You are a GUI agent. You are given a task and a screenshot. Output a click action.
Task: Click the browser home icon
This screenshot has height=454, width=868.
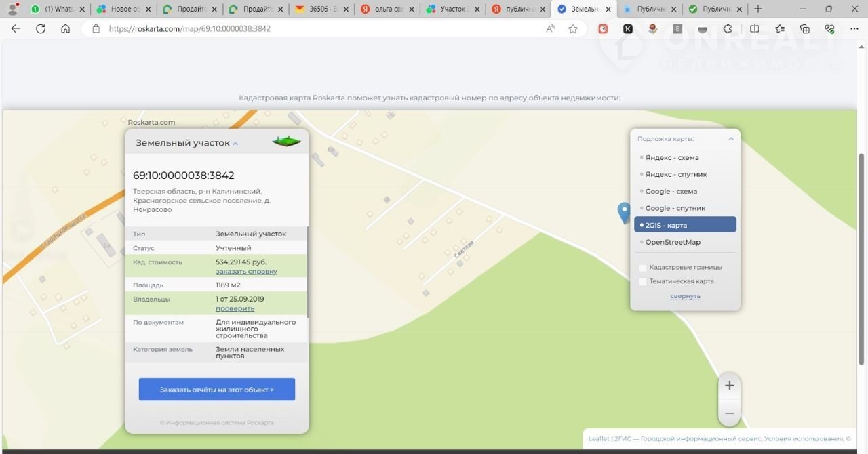point(65,29)
